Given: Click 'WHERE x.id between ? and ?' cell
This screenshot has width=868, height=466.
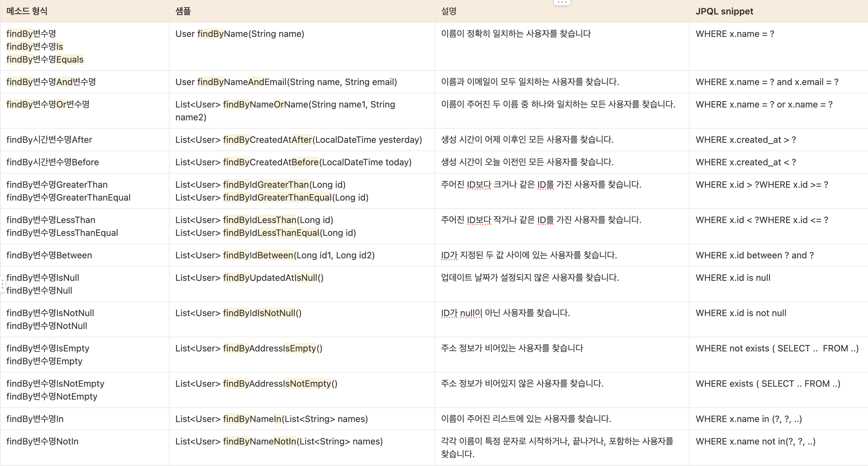Looking at the screenshot, I should coord(755,255).
